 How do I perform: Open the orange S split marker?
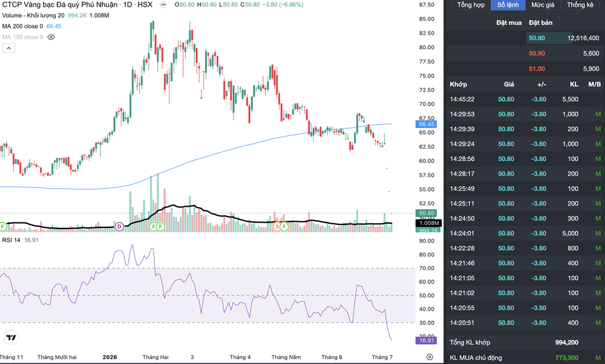point(276,227)
